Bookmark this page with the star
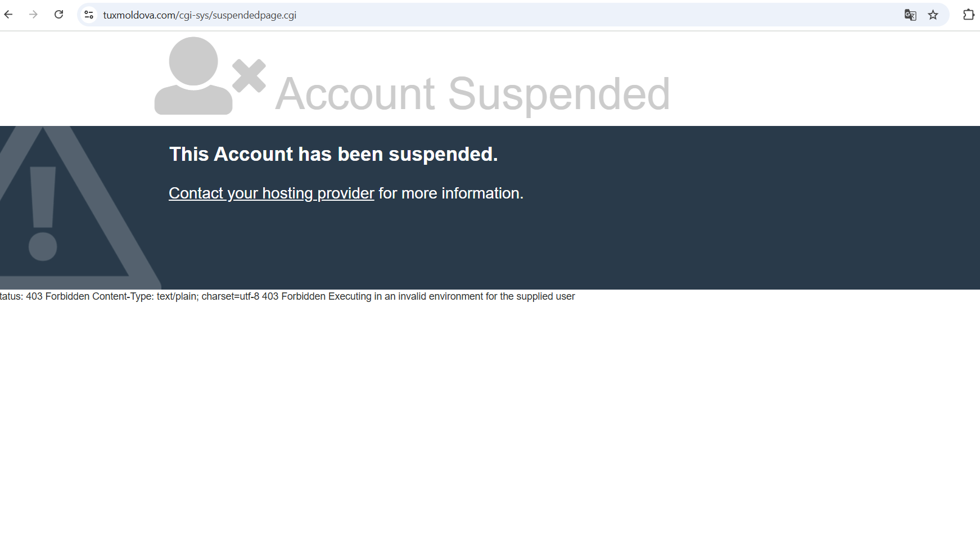Viewport: 980px width, 546px height. pos(933,15)
